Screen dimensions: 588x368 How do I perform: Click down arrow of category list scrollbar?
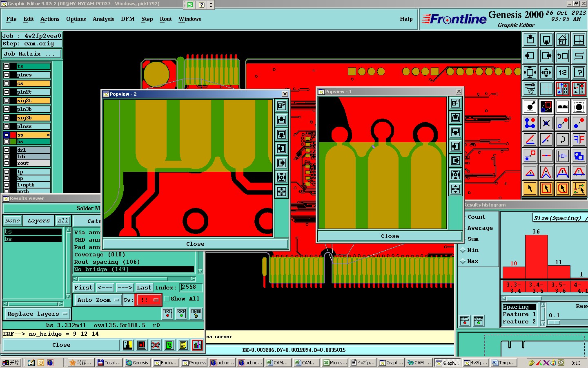point(200,271)
